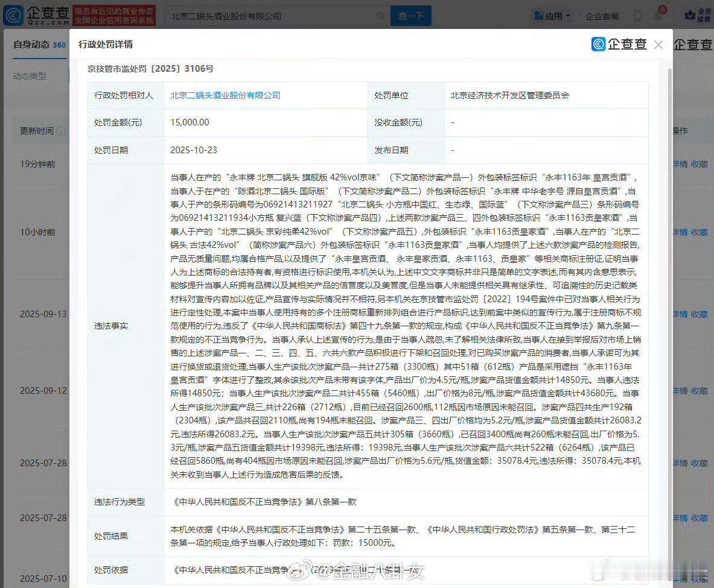Open the 会员续费 link in the header

click(704, 16)
